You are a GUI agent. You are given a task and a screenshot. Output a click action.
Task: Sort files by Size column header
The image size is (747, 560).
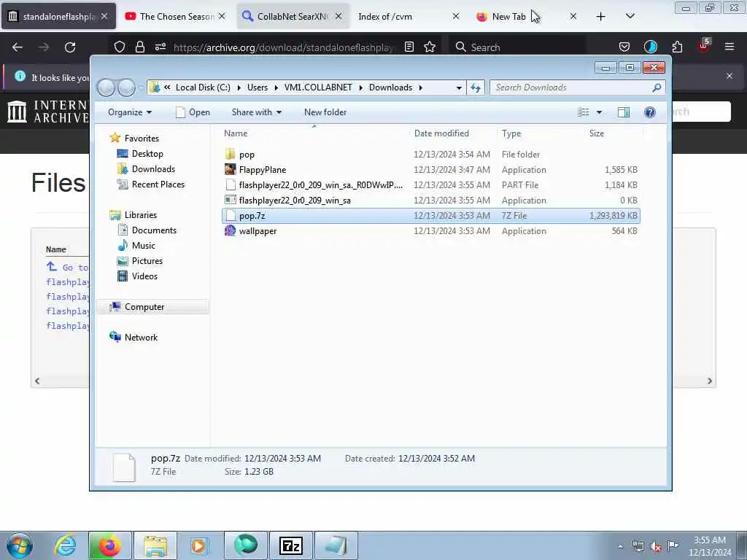pyautogui.click(x=613, y=134)
